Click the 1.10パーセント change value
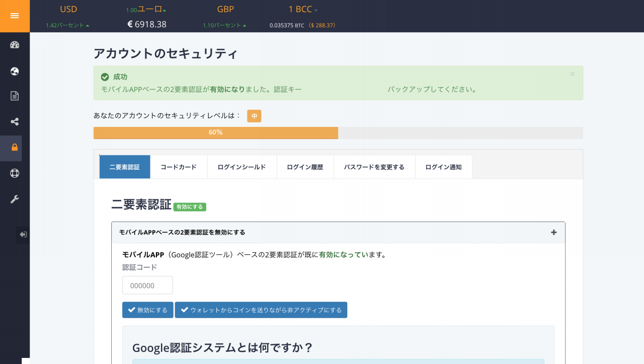 pos(224,25)
